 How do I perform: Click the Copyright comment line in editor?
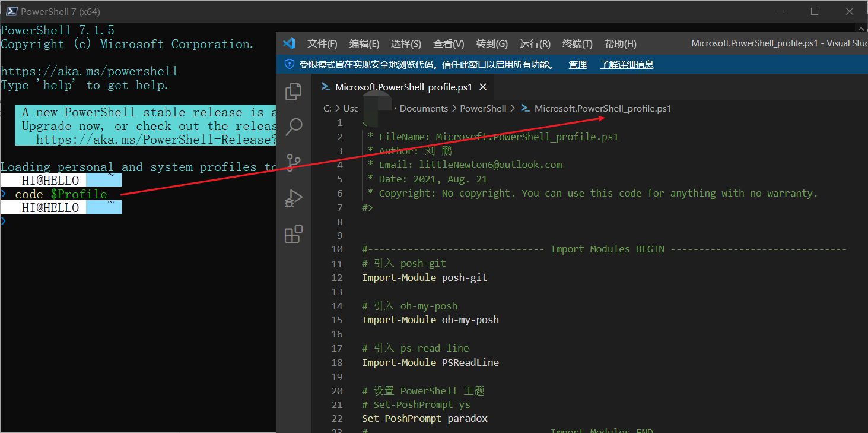coord(592,193)
